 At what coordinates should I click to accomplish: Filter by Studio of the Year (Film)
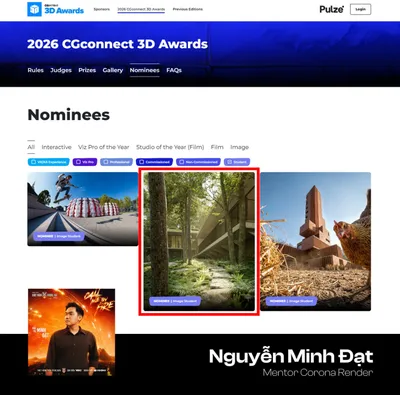tap(170, 147)
